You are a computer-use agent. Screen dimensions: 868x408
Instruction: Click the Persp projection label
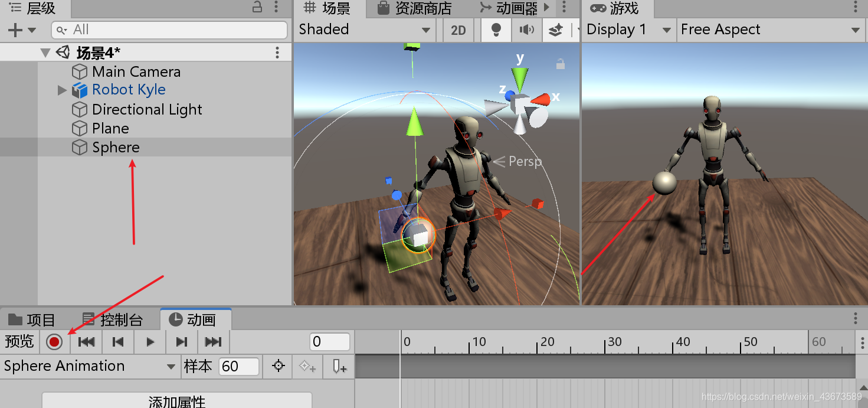click(525, 161)
